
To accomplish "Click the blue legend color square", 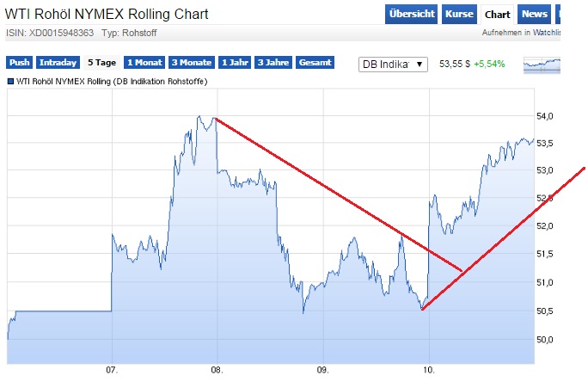I will (10, 81).
